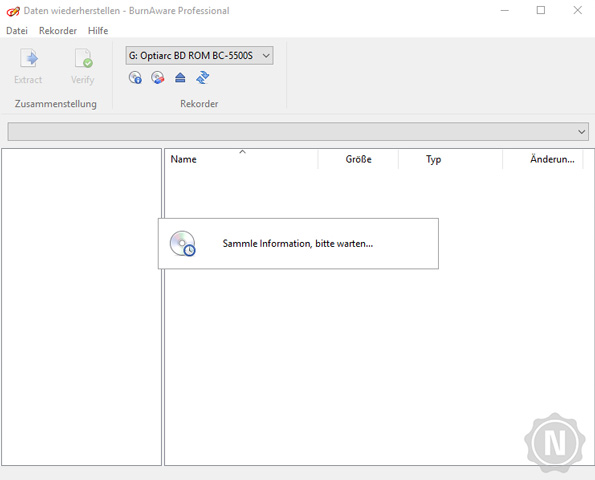Sort by the Name column header
Screen dimensions: 595x480
241,159
